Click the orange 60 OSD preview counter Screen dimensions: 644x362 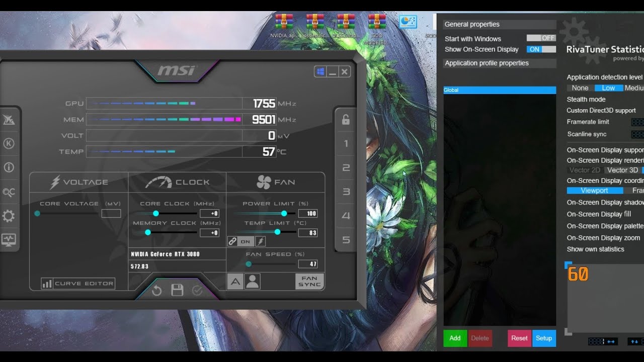point(578,274)
